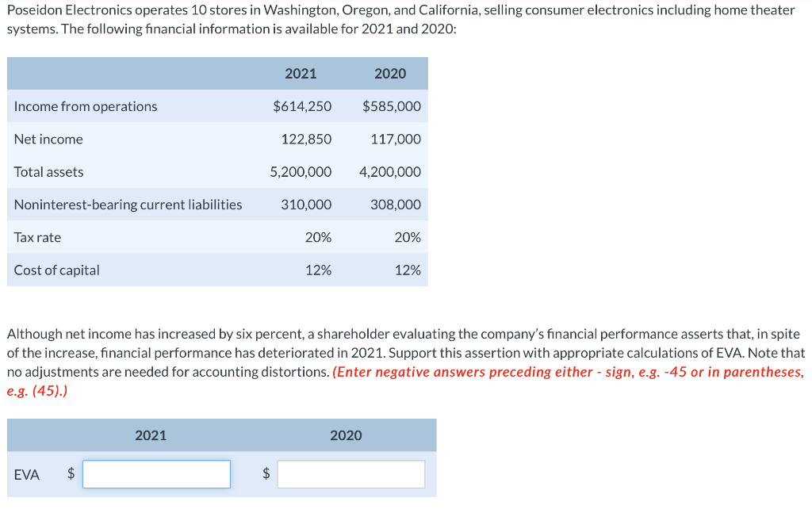812x517 pixels.
Task: Select the 5,200,000 total assets value
Action: pyautogui.click(x=301, y=172)
